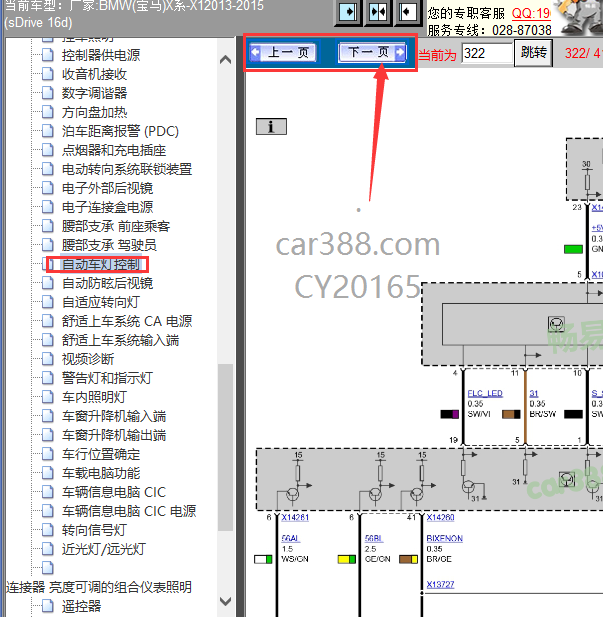Image resolution: width=603 pixels, height=617 pixels.
Task: Open 车内照明灯 entry
Action: coord(94,397)
